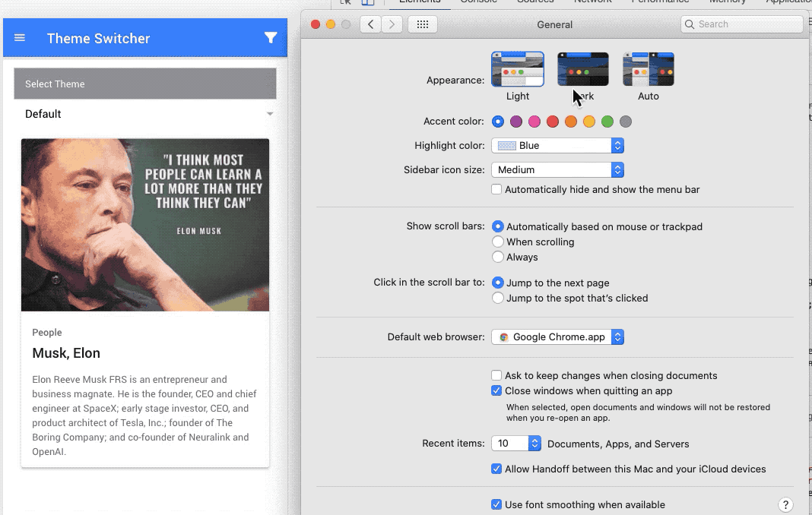Select When scrolling scroll bar option
The image size is (812, 515).
pyautogui.click(x=498, y=242)
